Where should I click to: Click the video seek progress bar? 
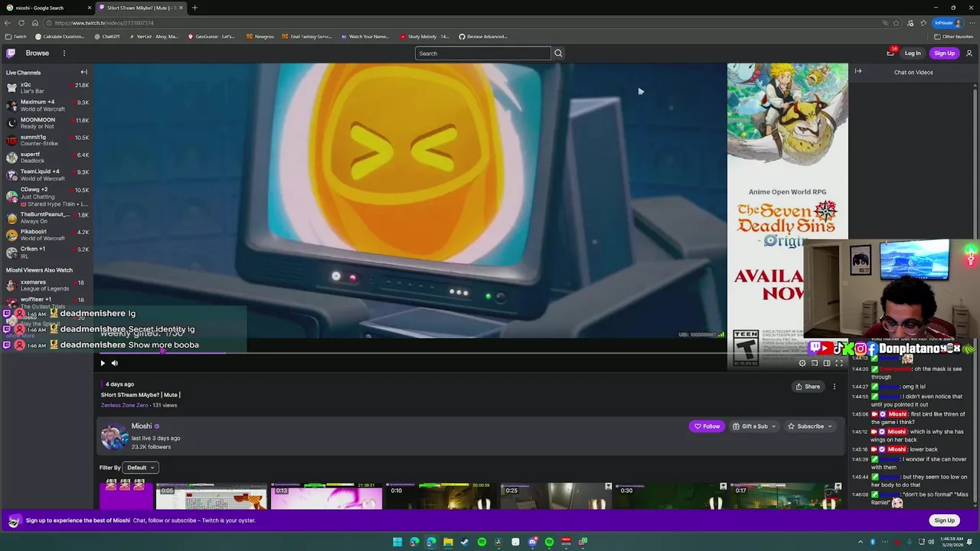[x=471, y=353]
